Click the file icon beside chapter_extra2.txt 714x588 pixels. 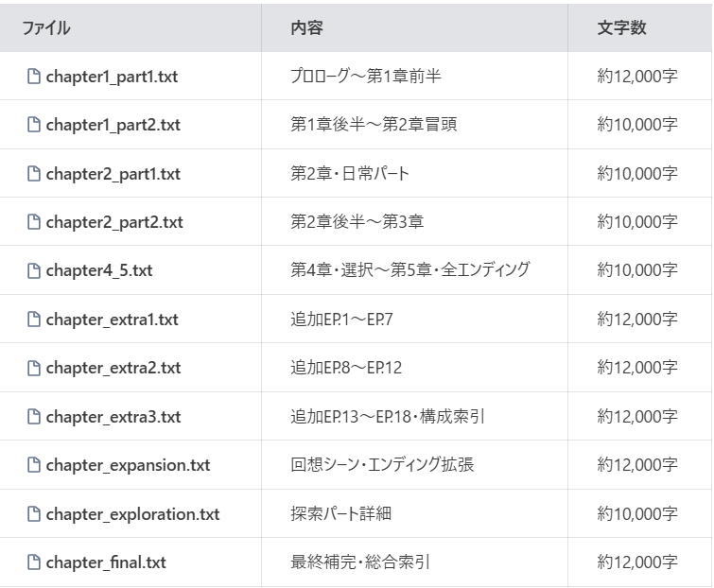34,368
